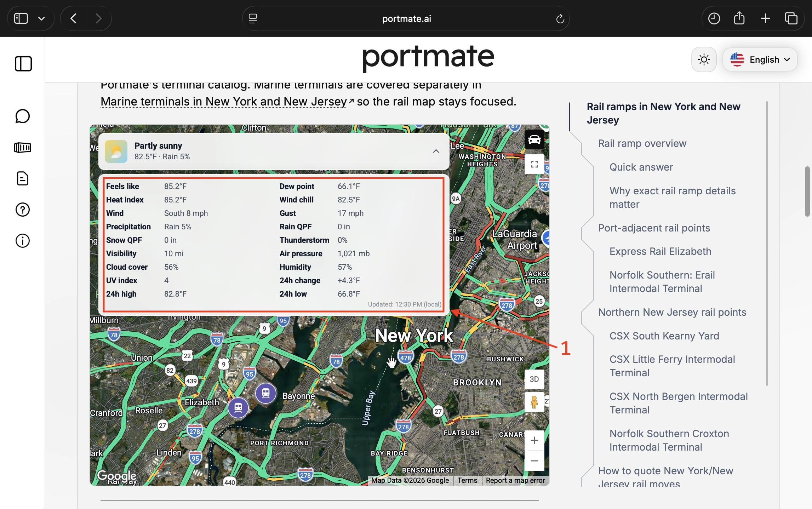The width and height of the screenshot is (812, 509).
Task: Enter fullscreen map view
Action: (x=534, y=164)
